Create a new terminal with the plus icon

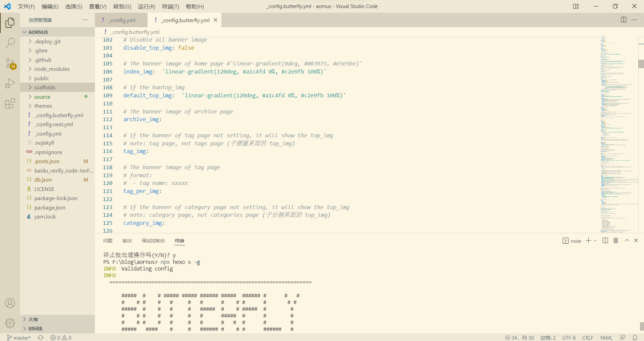tap(588, 241)
